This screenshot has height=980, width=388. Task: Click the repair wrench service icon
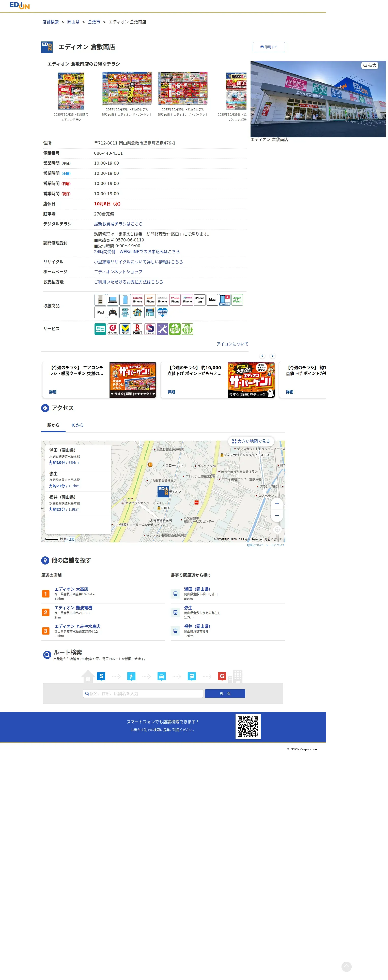tap(162, 329)
